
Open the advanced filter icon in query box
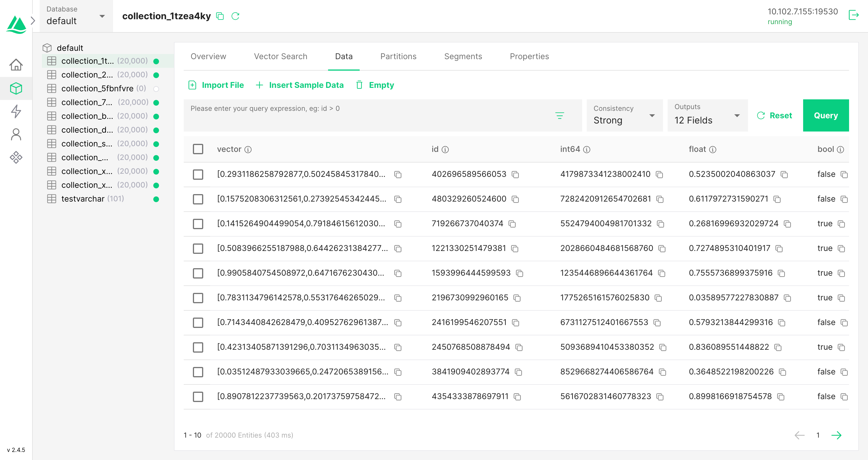coord(559,116)
